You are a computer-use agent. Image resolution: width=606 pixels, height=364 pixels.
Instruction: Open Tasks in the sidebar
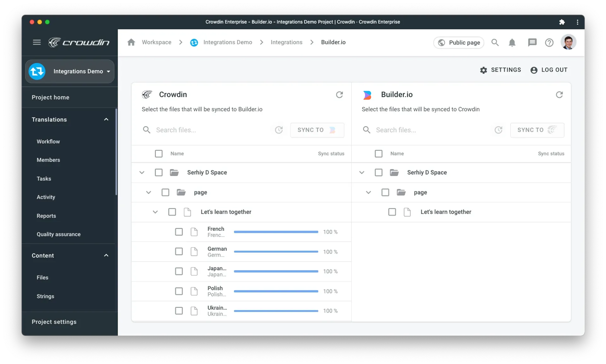pyautogui.click(x=44, y=179)
